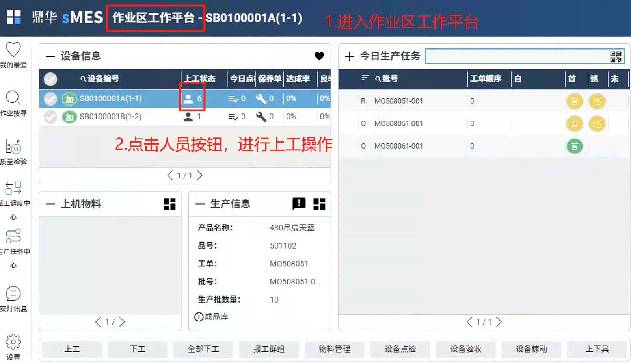Click checklist icon in SB0100001A(1-1) row

click(233, 99)
